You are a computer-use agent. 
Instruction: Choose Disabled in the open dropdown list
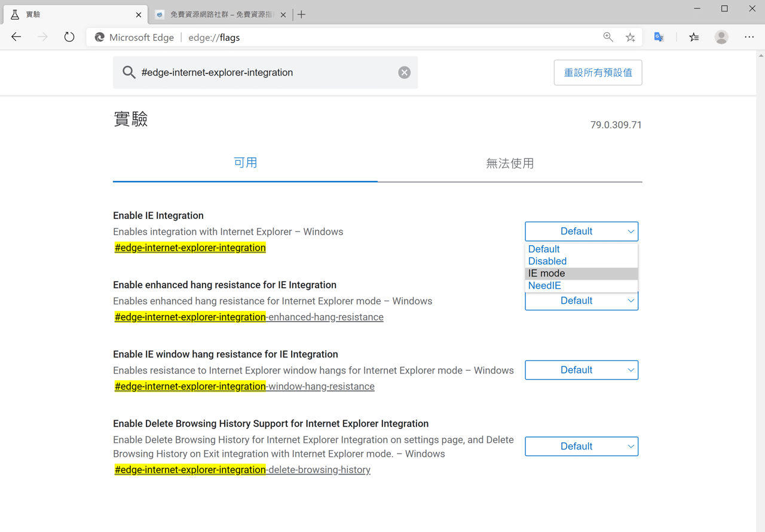[x=582, y=261]
